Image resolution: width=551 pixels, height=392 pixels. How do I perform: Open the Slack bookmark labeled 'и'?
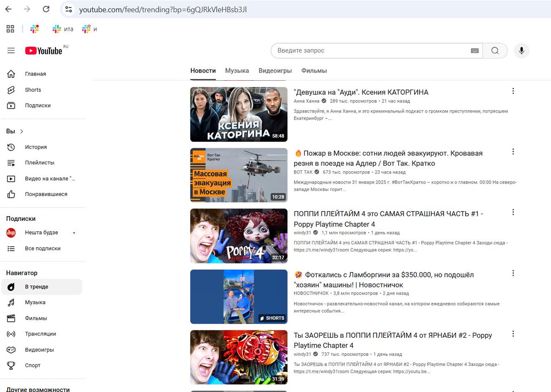click(90, 29)
